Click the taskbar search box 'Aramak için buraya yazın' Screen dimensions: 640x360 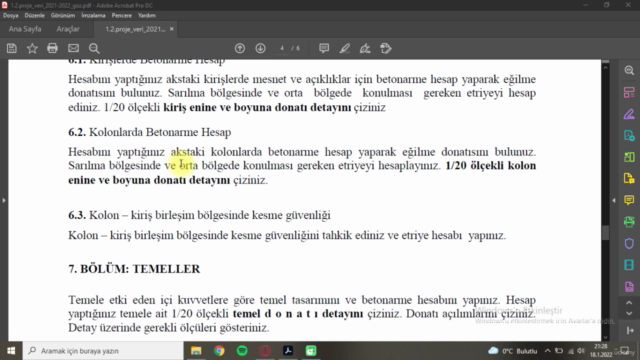[103, 351]
